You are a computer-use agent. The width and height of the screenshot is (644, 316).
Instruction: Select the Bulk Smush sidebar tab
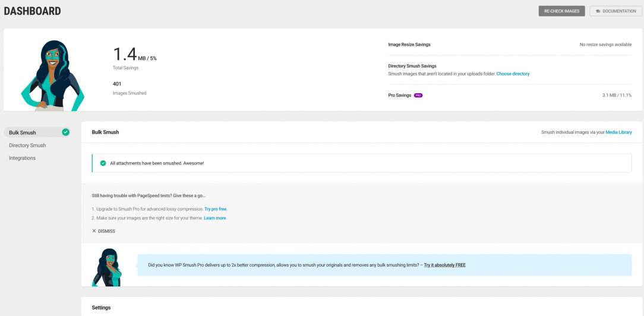[x=37, y=132]
